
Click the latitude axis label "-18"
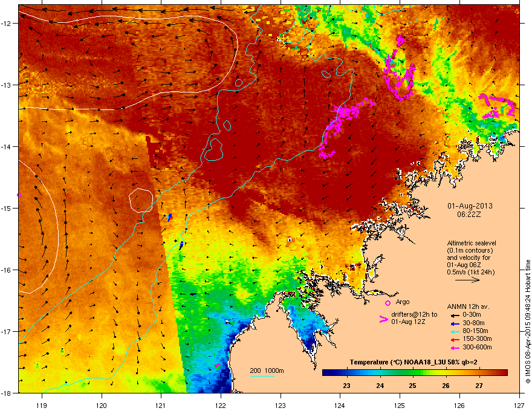[x=7, y=393]
